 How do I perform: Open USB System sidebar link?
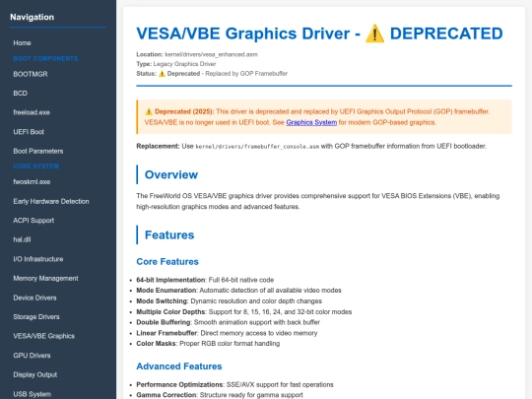click(33, 394)
